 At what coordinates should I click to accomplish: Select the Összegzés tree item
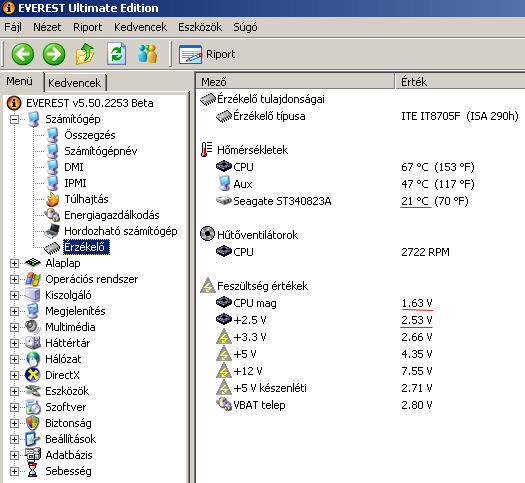coord(90,135)
